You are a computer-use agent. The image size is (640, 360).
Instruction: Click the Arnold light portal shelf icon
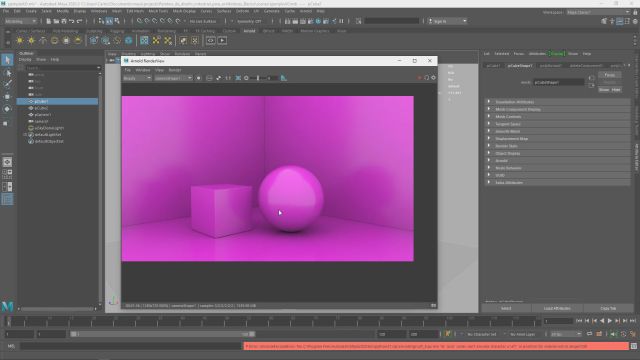[66, 40]
